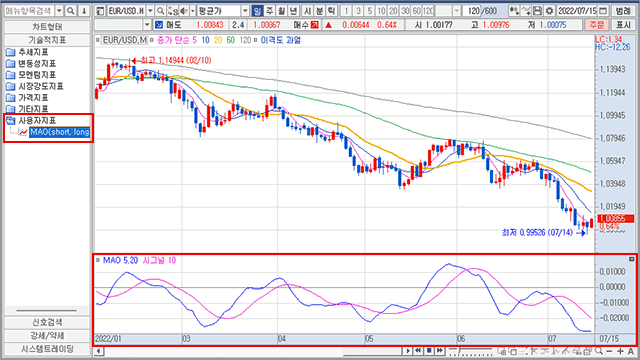Open the 차트형태 chart type tab

tap(47, 27)
